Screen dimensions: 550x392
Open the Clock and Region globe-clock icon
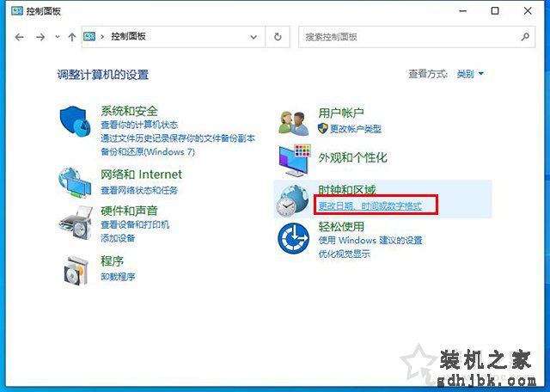click(292, 200)
